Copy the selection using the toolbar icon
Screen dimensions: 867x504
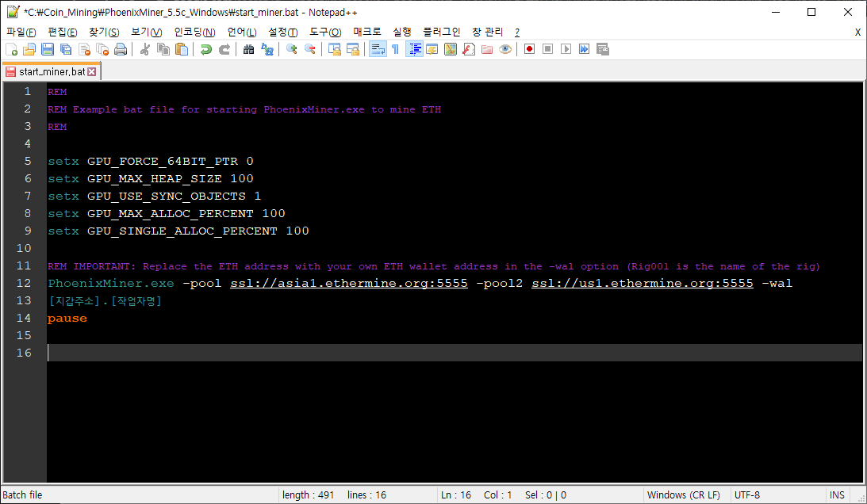click(163, 49)
